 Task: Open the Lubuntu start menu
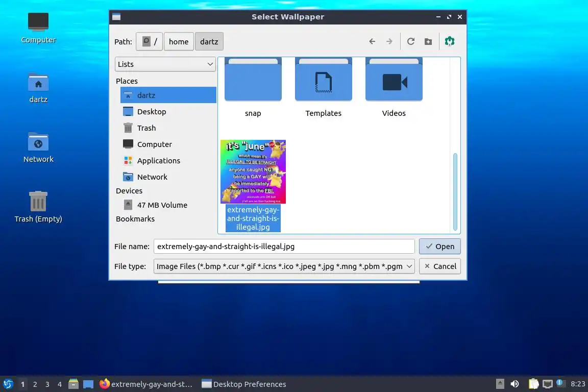[8, 384]
